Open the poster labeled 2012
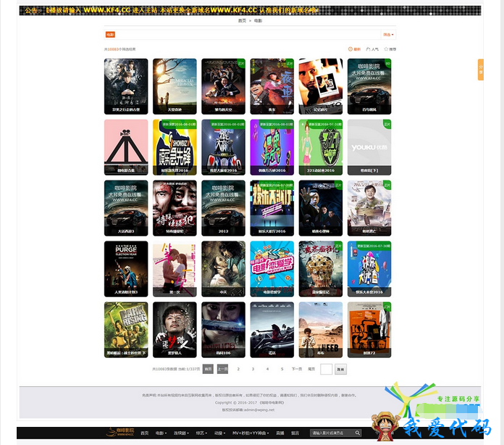 click(223, 208)
